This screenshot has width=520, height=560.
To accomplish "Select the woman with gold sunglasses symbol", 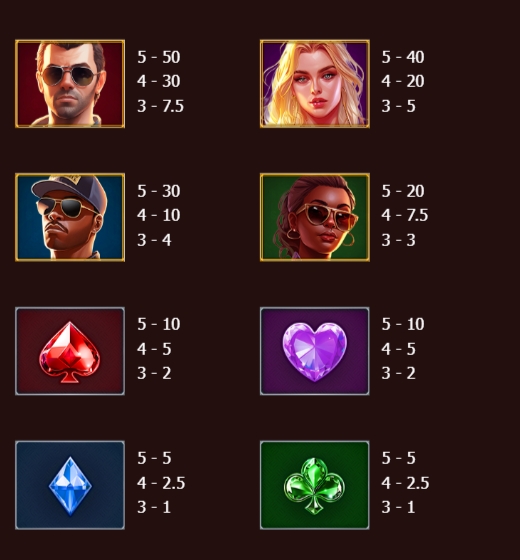I will pos(315,217).
